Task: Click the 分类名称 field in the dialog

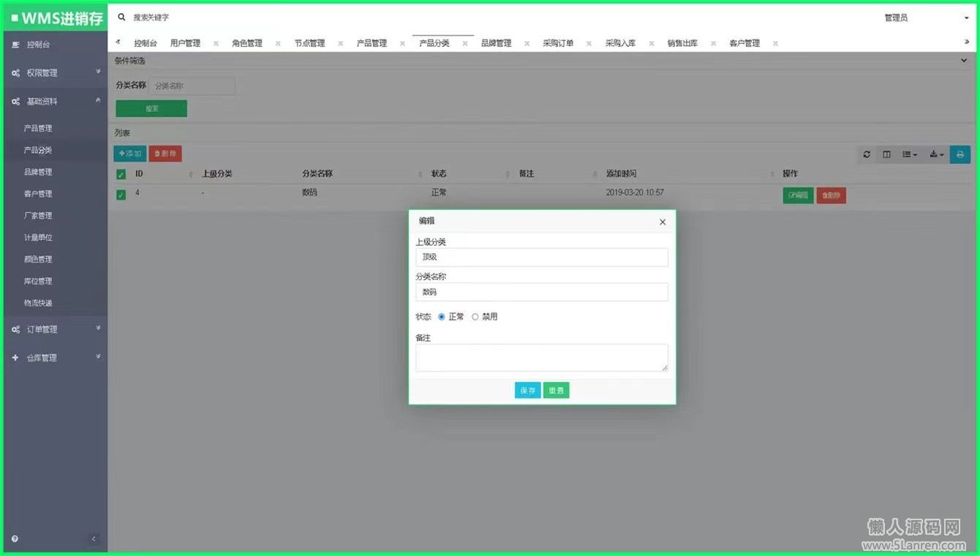Action: 542,292
